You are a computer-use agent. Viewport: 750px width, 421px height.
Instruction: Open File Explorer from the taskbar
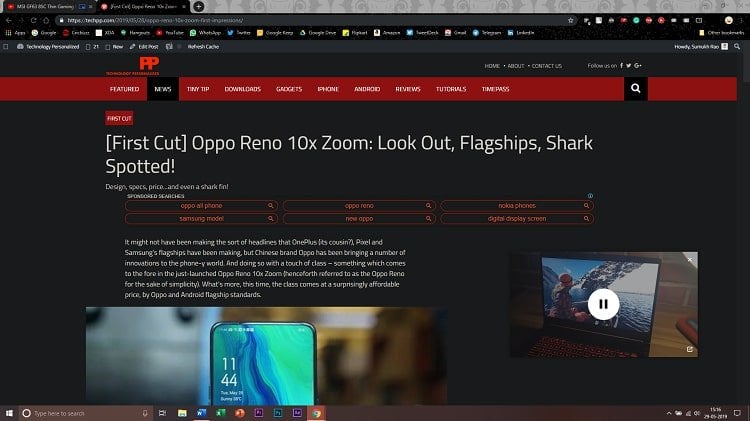coord(182,413)
